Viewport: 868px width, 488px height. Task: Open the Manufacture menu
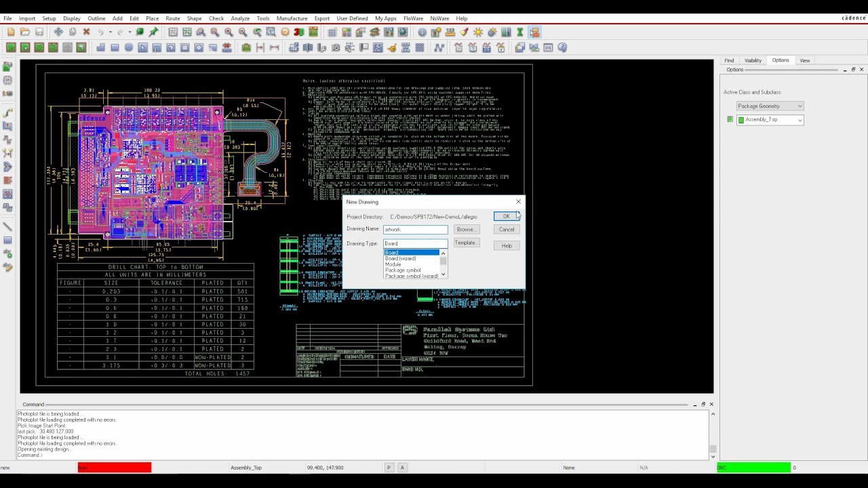(292, 18)
